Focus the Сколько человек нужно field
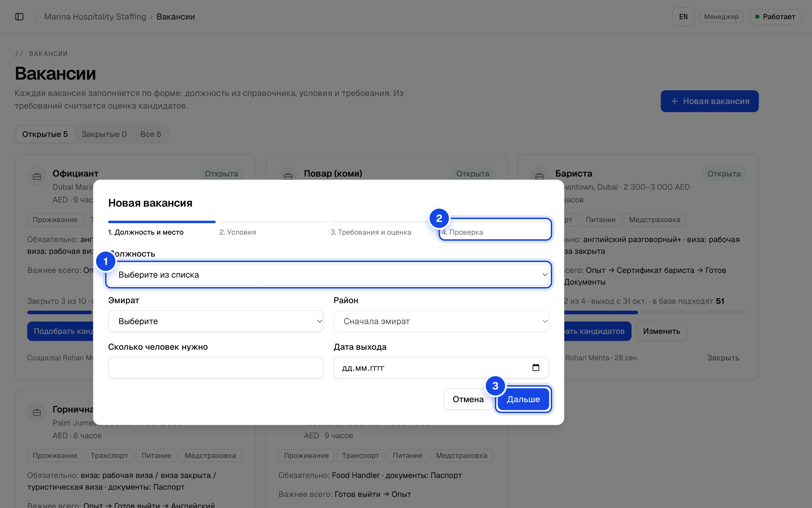 216,368
